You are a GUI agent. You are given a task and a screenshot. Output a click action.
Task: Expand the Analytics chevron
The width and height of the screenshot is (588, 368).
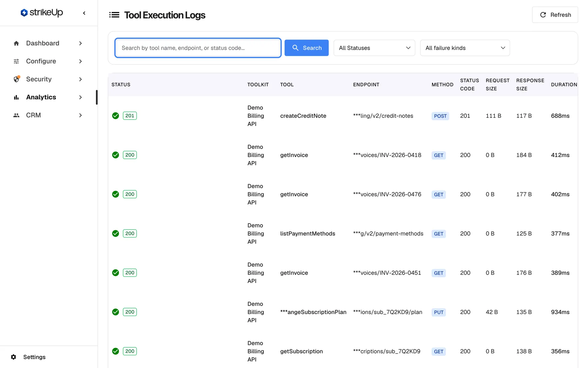tap(80, 97)
